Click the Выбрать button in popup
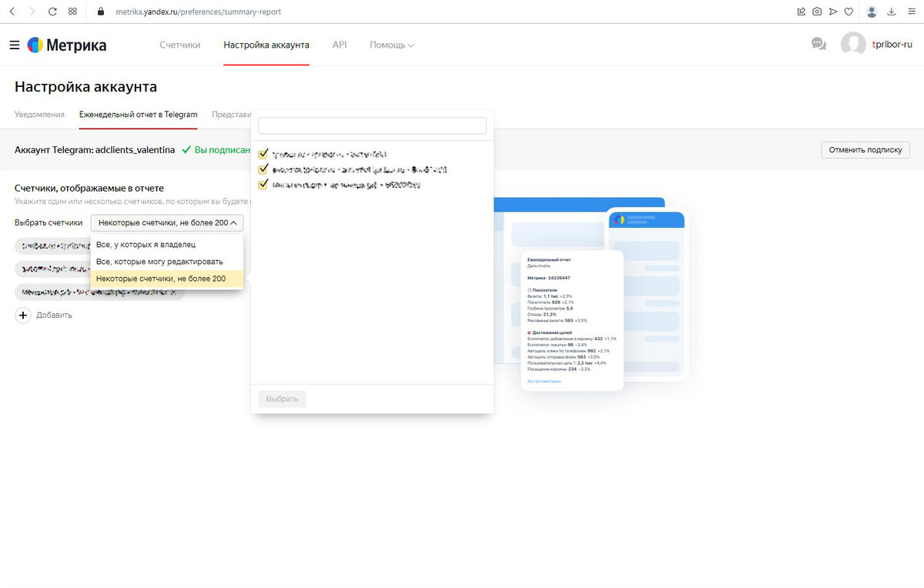The width and height of the screenshot is (924, 588). [282, 399]
